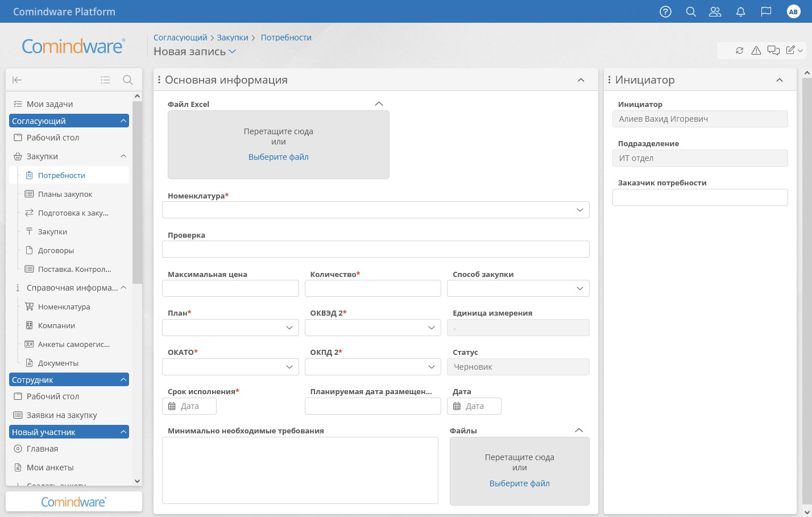Click the sidebar search magnifier
This screenshot has width=812, height=517.
(128, 80)
